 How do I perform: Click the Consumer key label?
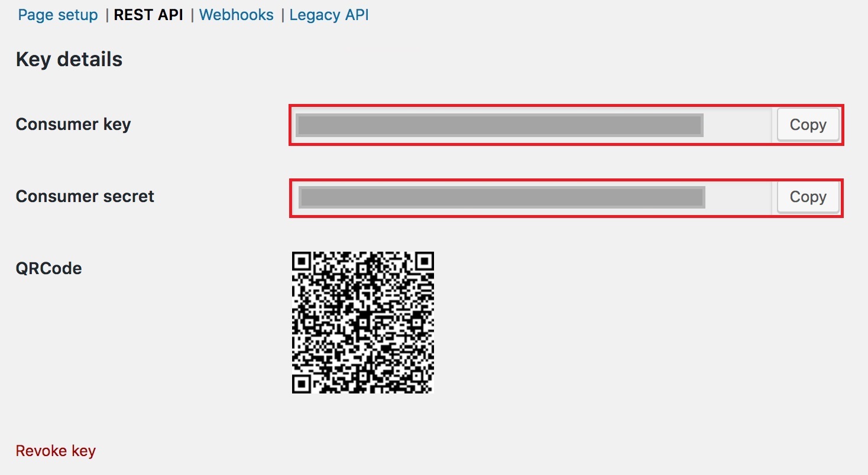pyautogui.click(x=73, y=124)
